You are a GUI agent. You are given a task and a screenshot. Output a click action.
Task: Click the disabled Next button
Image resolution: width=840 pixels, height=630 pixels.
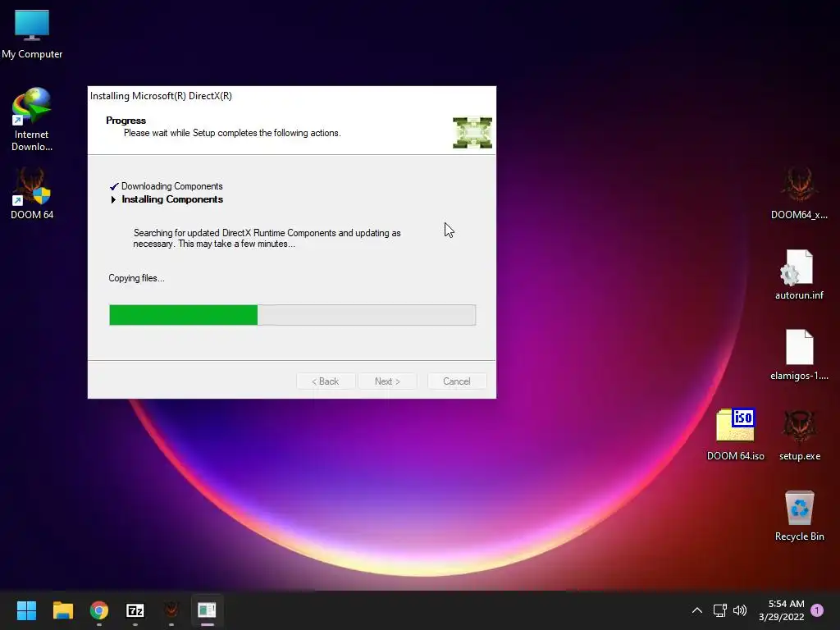click(x=387, y=381)
